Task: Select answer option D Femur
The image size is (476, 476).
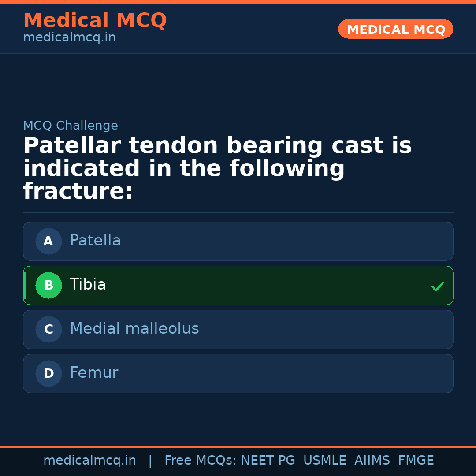Action: tap(238, 373)
